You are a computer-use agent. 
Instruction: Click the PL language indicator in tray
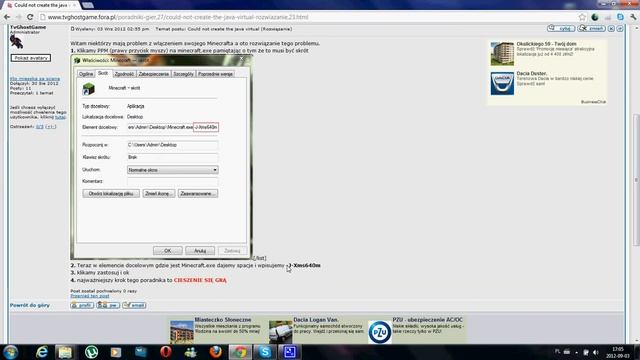click(x=558, y=351)
